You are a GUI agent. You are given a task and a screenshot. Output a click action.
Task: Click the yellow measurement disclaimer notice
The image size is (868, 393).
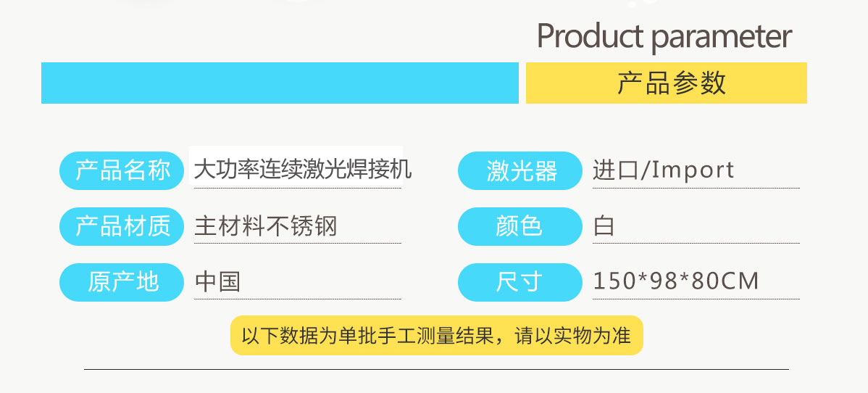[x=436, y=336]
